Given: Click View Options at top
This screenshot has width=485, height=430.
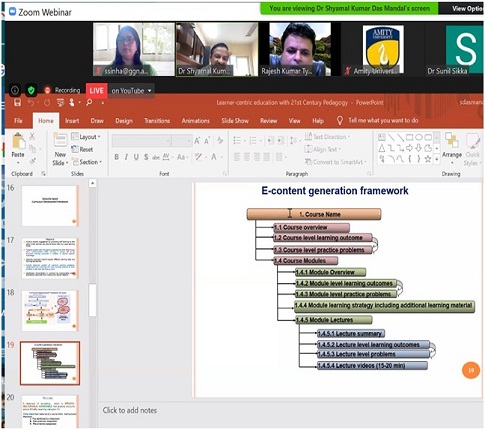Looking at the screenshot, I should click(467, 9).
